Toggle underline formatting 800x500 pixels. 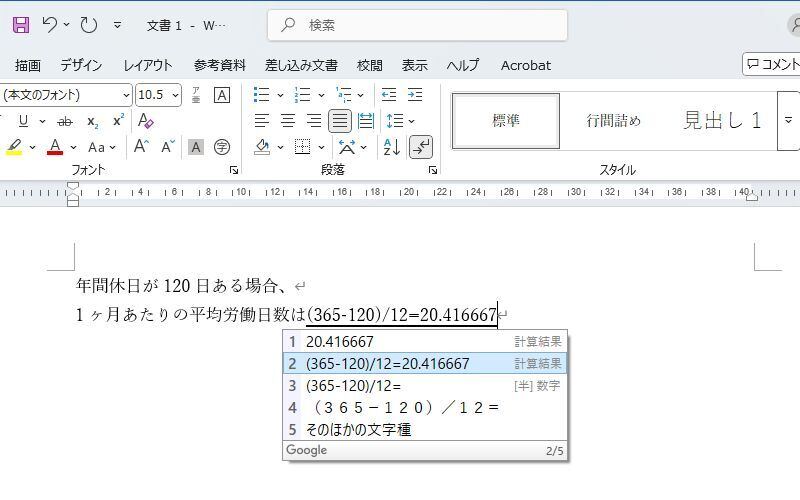tap(23, 121)
